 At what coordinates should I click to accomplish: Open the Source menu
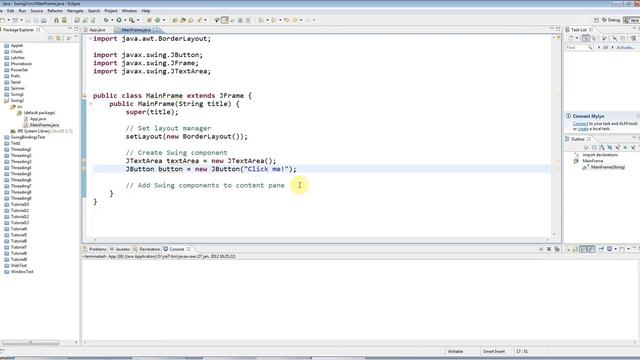[x=36, y=11]
